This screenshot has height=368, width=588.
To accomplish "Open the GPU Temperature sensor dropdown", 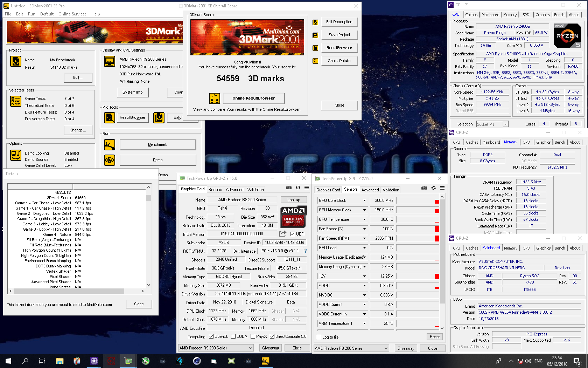I will pos(364,219).
